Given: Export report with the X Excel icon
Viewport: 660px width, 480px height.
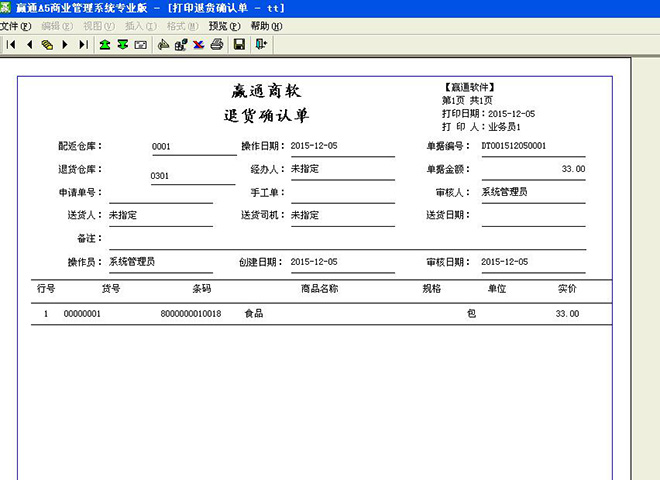Looking at the screenshot, I should coord(198,45).
